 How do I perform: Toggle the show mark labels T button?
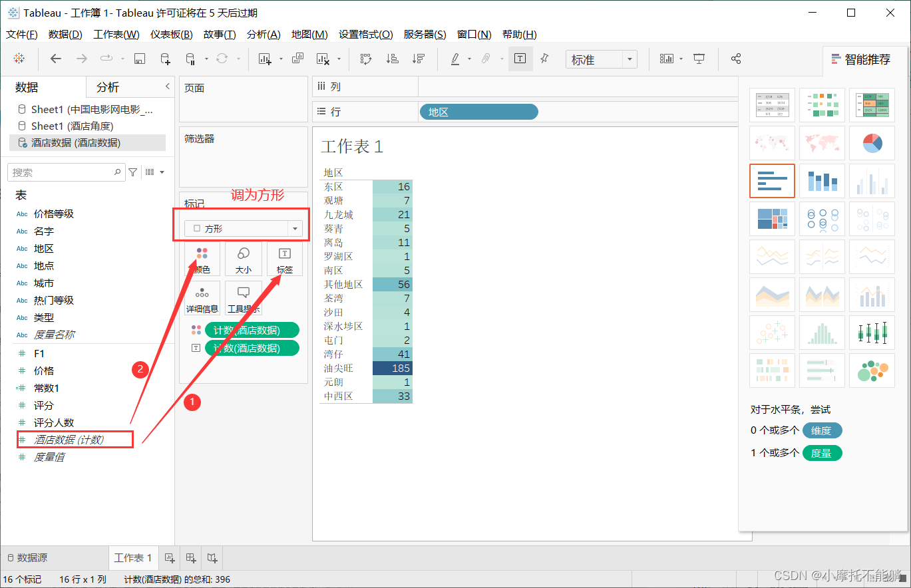coord(520,59)
